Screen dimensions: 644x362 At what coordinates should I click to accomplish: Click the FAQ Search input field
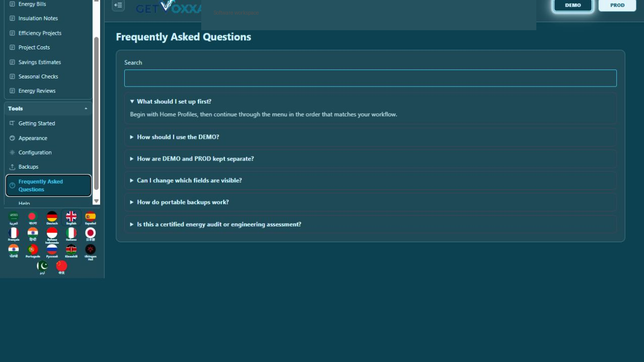click(370, 78)
